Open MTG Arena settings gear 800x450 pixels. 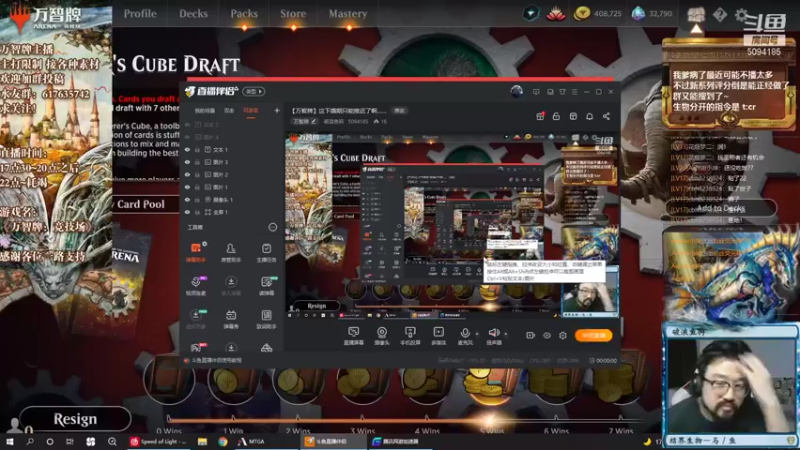[x=741, y=15]
